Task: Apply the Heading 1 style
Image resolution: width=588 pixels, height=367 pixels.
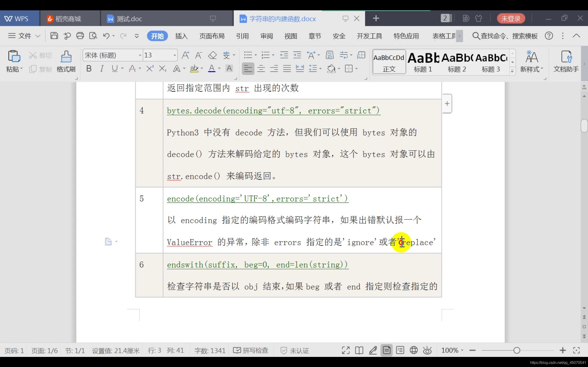Action: [x=423, y=62]
